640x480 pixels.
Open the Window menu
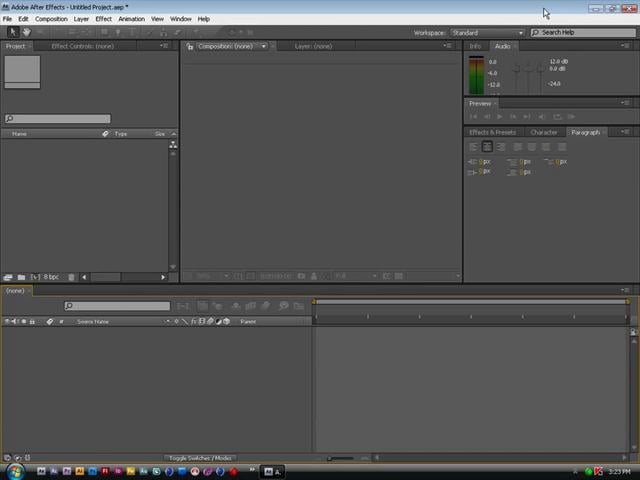180,19
